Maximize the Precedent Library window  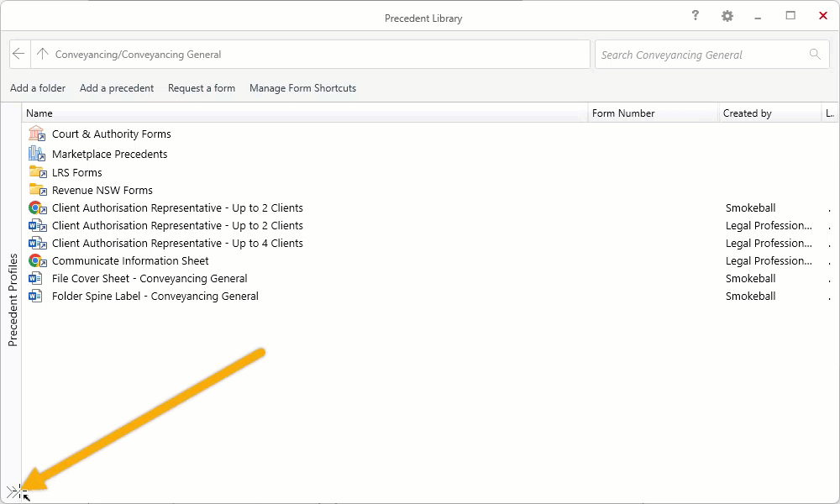pyautogui.click(x=790, y=15)
